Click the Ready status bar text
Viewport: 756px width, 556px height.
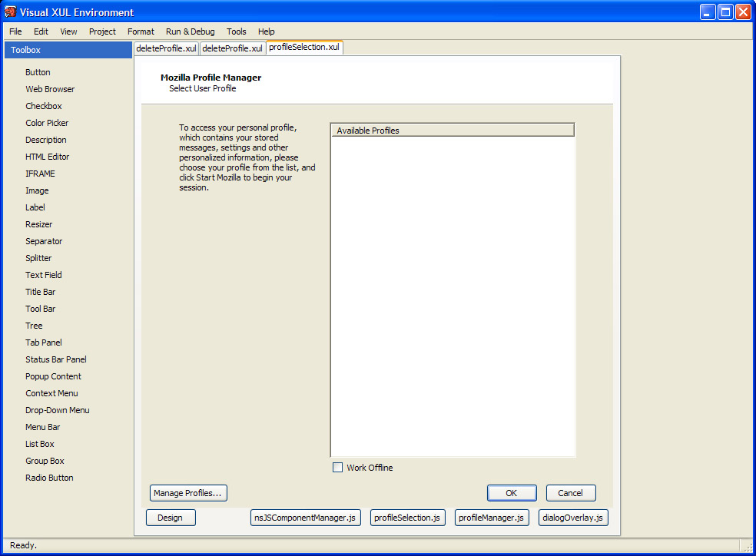(23, 545)
